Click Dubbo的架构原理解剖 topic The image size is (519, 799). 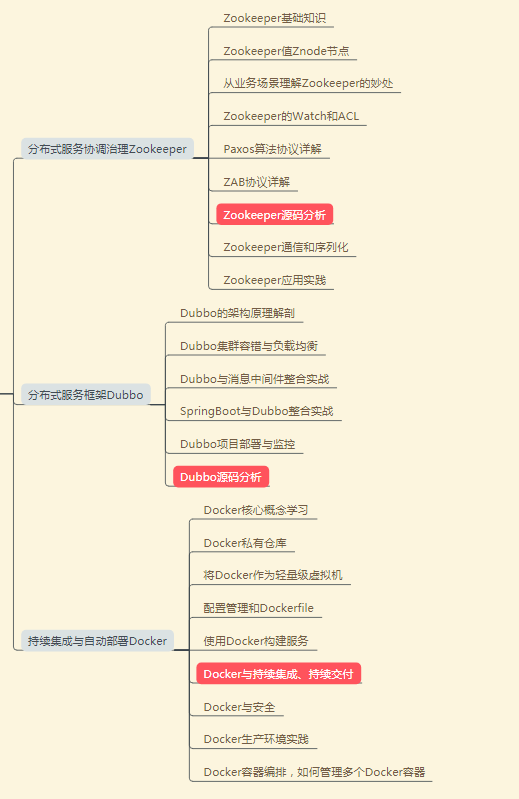point(237,313)
